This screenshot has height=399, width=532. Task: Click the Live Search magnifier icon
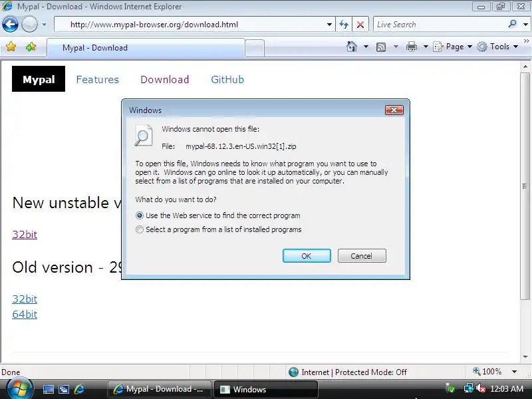[x=512, y=24]
